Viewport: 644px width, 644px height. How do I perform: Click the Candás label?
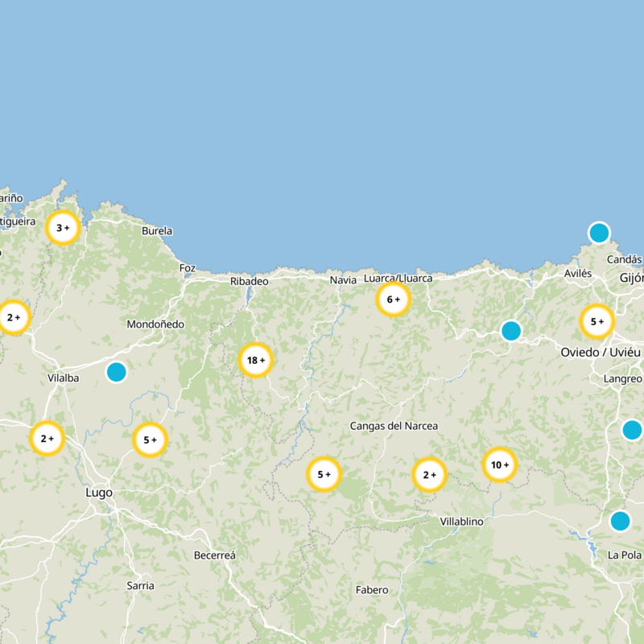click(625, 259)
